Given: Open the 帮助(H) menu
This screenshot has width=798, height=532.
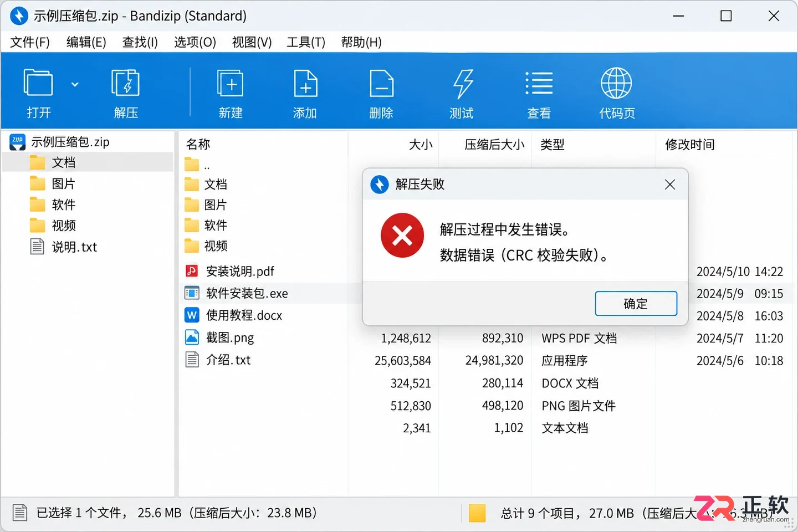Looking at the screenshot, I should coord(361,42).
